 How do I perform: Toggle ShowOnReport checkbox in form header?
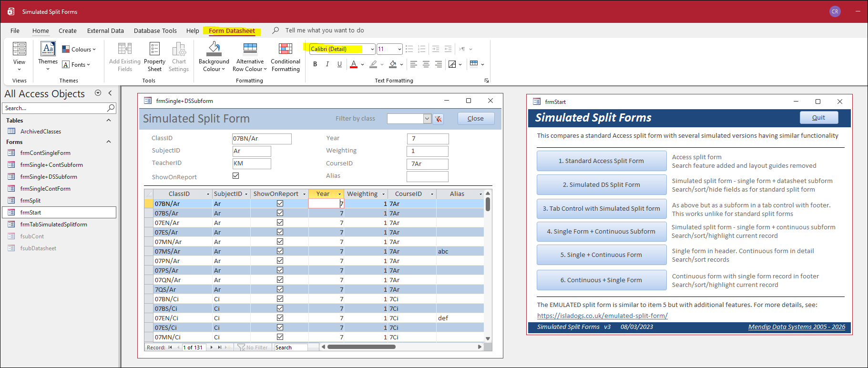(x=235, y=176)
